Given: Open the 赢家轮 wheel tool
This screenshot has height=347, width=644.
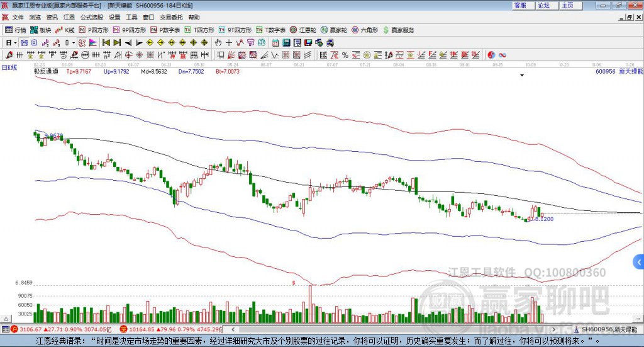Looking at the screenshot, I should pos(334,30).
